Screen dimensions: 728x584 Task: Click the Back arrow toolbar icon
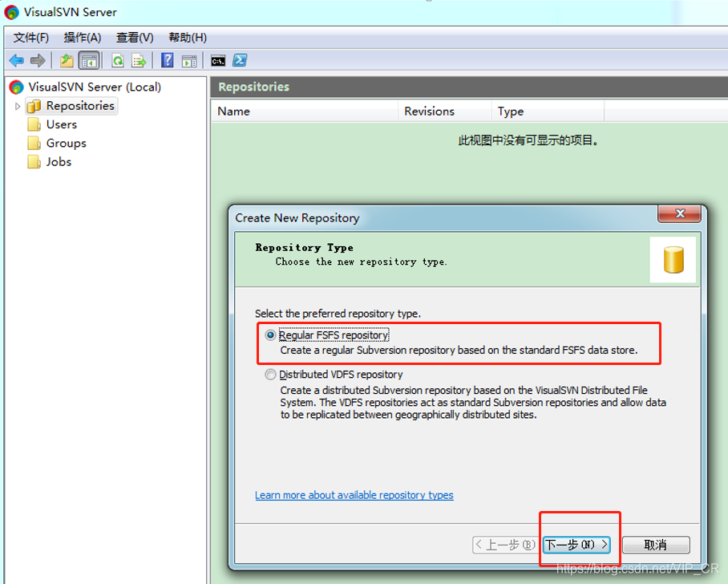[17, 60]
